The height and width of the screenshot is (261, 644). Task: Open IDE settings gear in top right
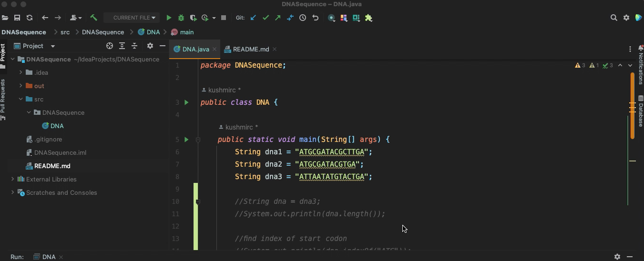point(626,18)
